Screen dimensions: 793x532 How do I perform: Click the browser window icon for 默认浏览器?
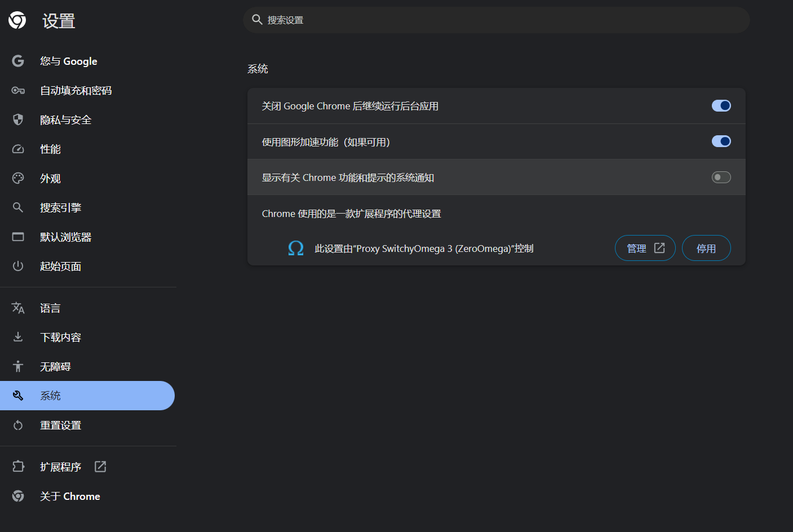pos(18,237)
